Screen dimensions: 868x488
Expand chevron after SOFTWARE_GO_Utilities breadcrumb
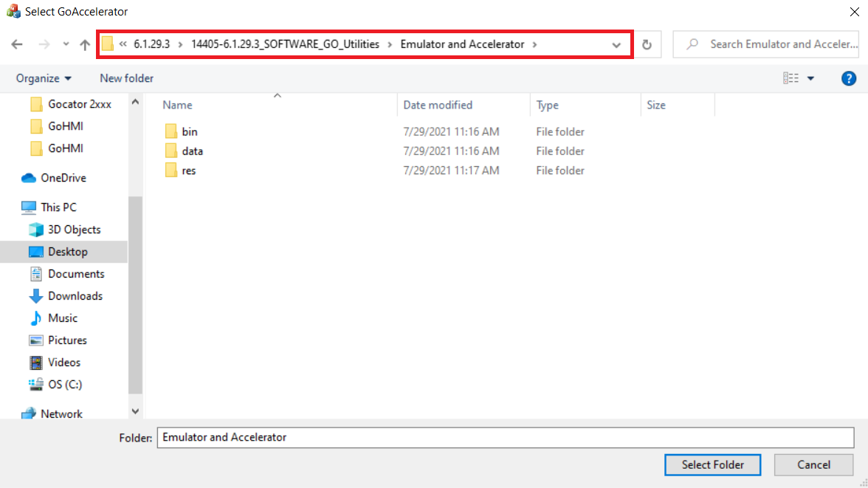coord(390,44)
